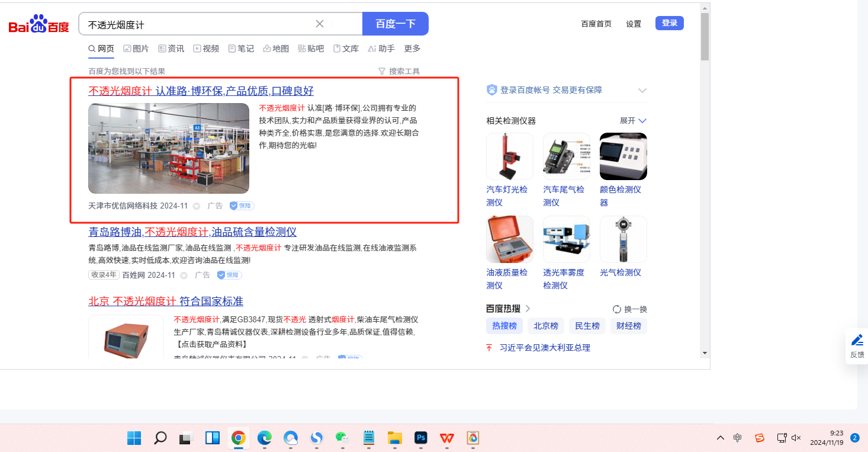This screenshot has height=452, width=868.
Task: Click the Baidu logo
Action: (39, 24)
